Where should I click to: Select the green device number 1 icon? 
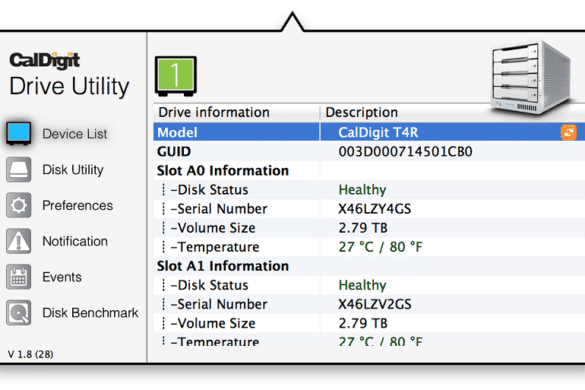pyautogui.click(x=176, y=76)
